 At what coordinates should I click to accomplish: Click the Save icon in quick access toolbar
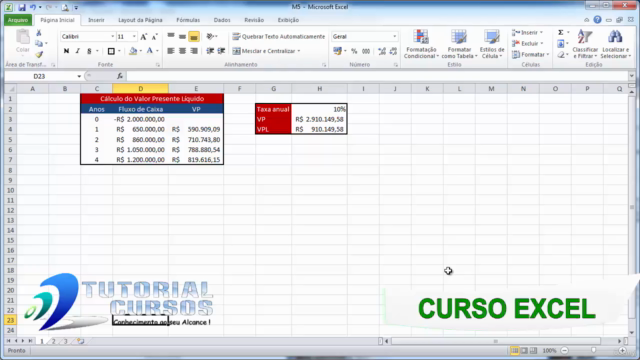[22, 7]
